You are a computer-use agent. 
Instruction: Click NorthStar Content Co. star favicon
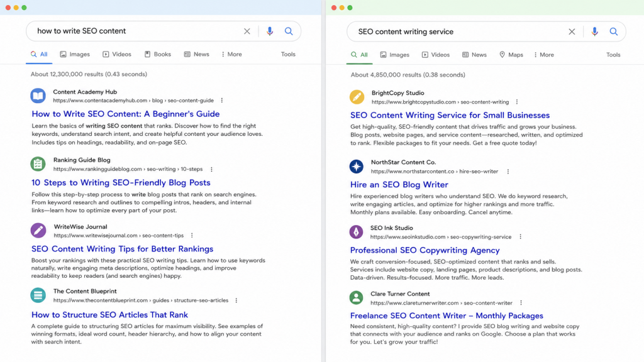coord(356,166)
